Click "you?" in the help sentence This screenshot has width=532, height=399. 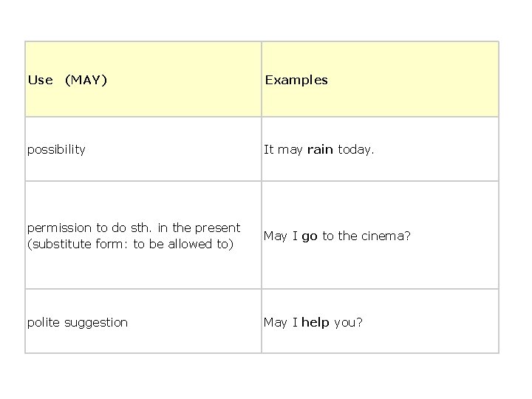pos(348,322)
